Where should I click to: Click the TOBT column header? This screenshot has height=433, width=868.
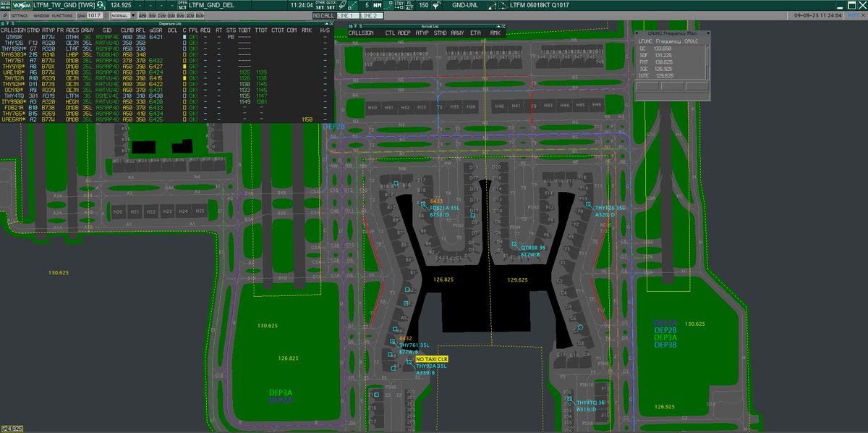[244, 30]
